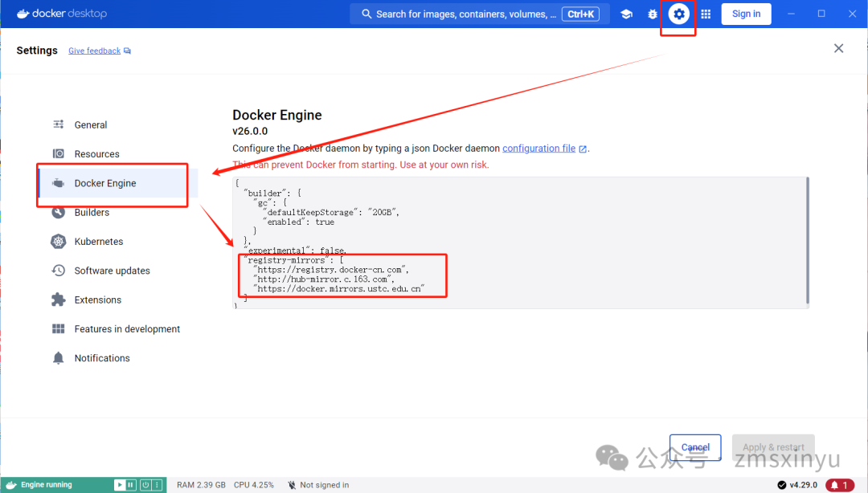
Task: Click the Ctrl+K shortcut badge
Action: (580, 14)
